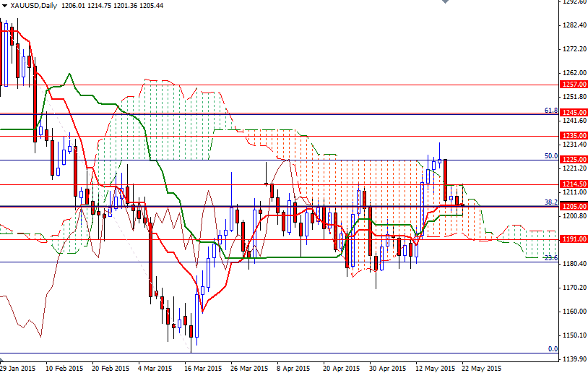588x373 pixels.
Task: Click the 1292.60 price on the axis
Action: pos(574,2)
